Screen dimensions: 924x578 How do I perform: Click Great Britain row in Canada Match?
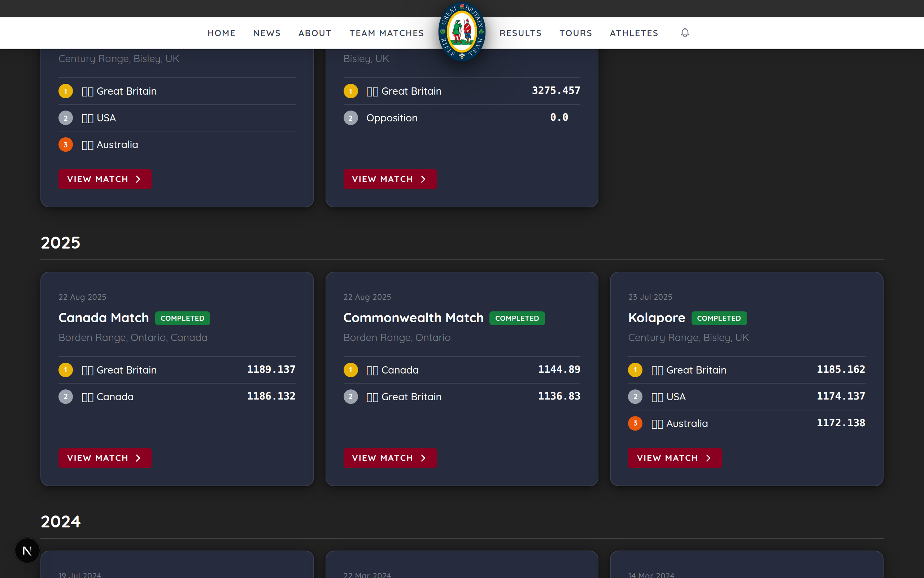coord(177,370)
